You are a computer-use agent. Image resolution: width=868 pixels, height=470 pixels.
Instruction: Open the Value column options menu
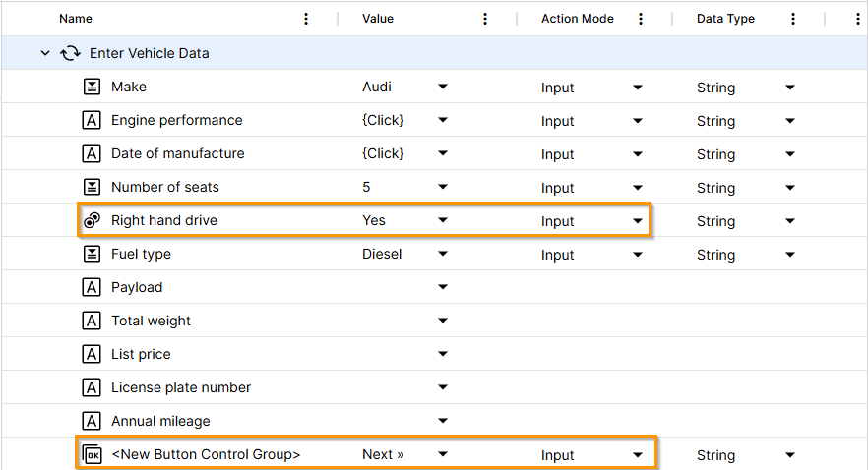[484, 19]
